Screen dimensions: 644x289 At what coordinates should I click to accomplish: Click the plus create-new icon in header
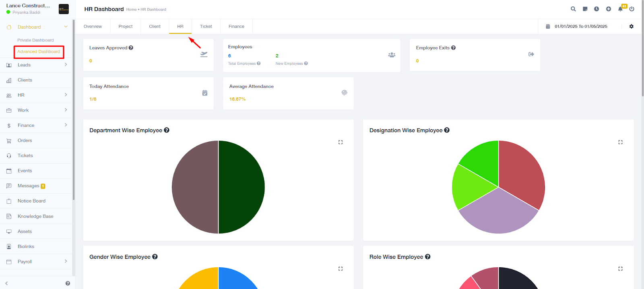click(609, 9)
